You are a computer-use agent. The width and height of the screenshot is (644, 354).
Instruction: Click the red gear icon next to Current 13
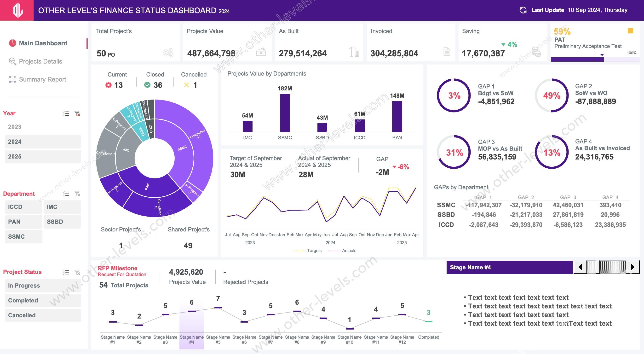pyautogui.click(x=108, y=85)
